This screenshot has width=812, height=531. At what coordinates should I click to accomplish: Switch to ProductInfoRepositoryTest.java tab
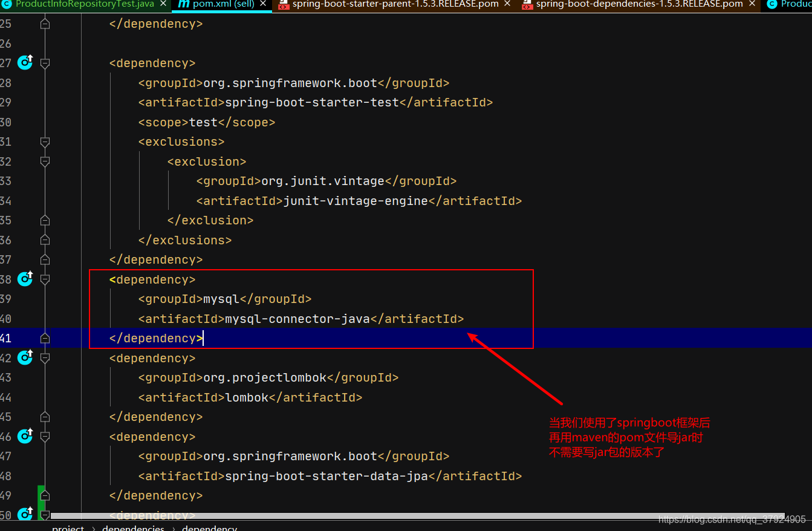[84, 4]
